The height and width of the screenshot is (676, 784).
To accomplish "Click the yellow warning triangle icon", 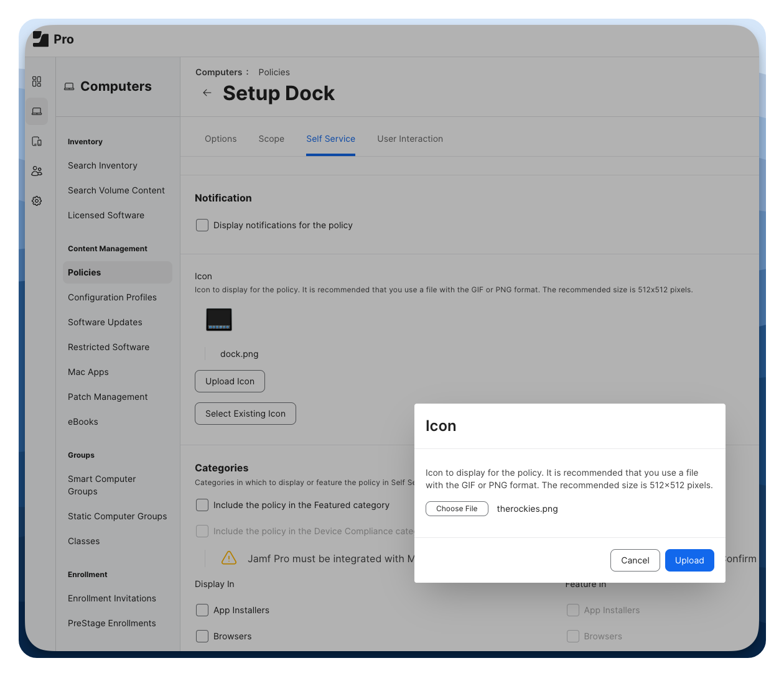I will pos(229,558).
